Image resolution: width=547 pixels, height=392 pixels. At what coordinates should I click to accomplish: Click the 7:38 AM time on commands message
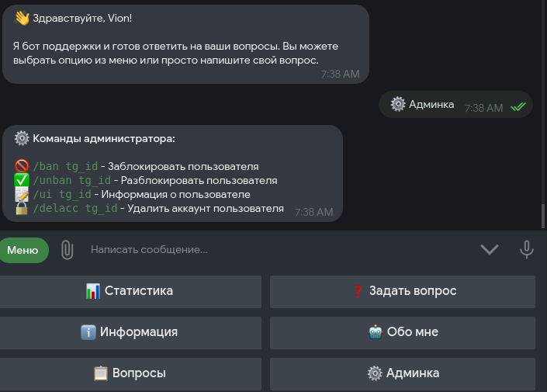[314, 212]
